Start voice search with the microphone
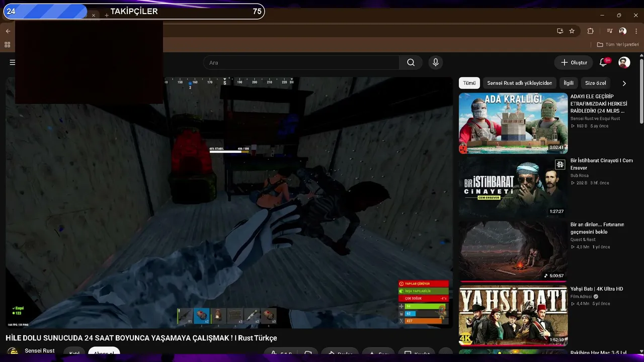644x362 pixels. pyautogui.click(x=436, y=62)
